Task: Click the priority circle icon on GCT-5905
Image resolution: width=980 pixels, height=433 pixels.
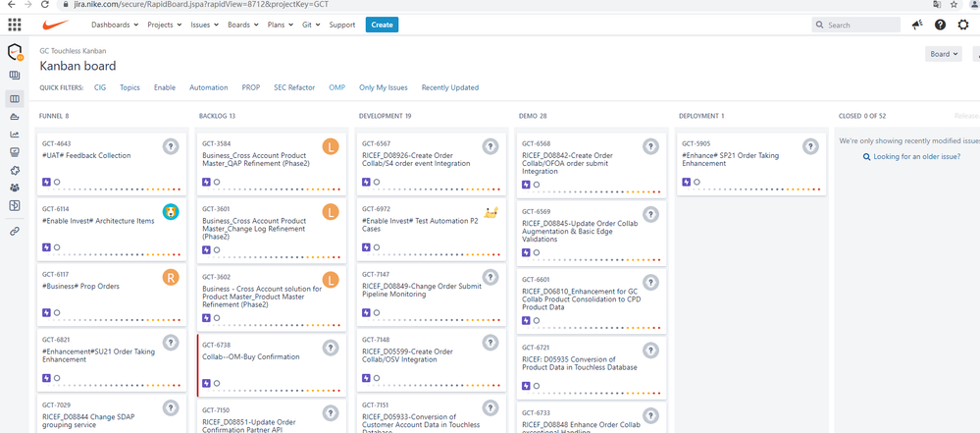Action: coord(696,182)
